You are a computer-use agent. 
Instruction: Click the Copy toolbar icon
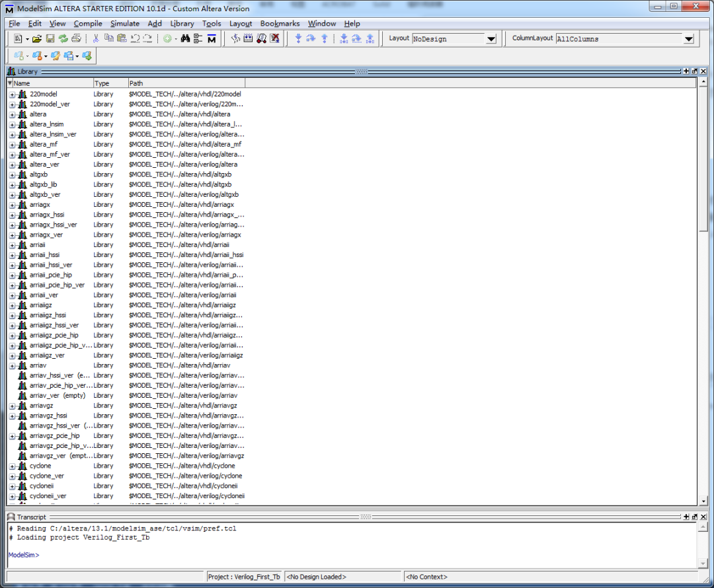coord(109,39)
